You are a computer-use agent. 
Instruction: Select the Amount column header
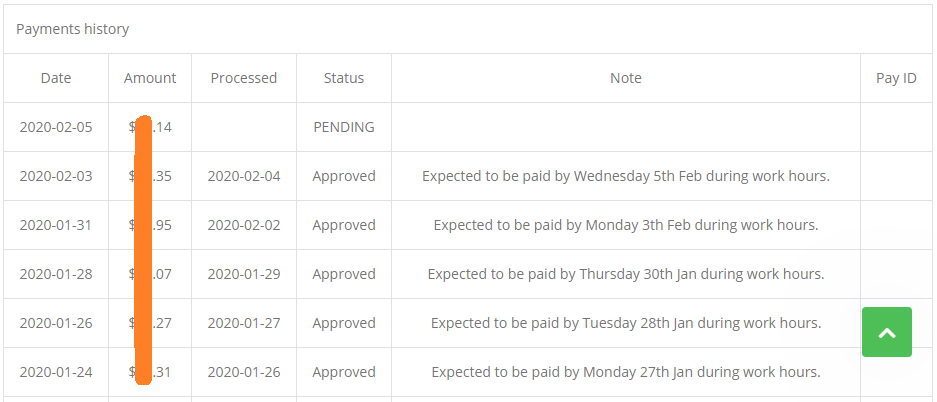150,78
